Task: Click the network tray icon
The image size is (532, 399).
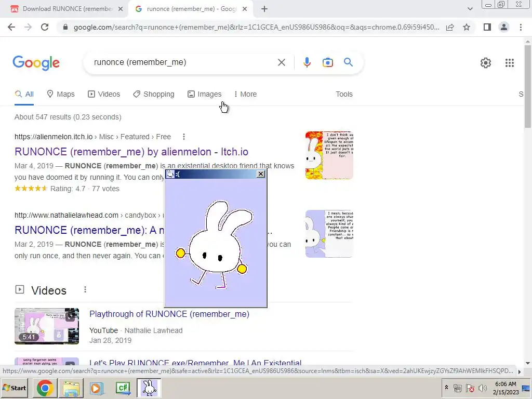Action: (x=458, y=388)
